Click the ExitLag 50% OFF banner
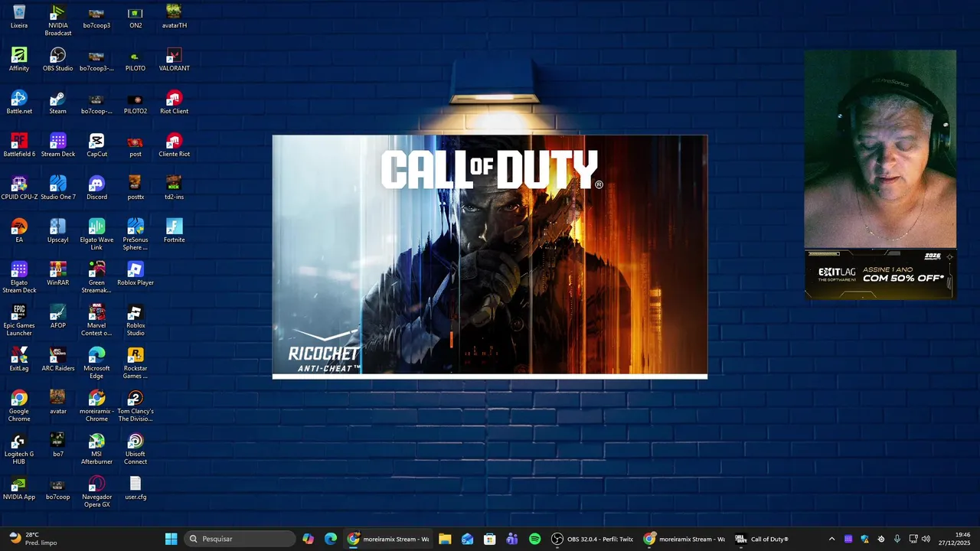Image resolution: width=980 pixels, height=551 pixels. (x=880, y=274)
